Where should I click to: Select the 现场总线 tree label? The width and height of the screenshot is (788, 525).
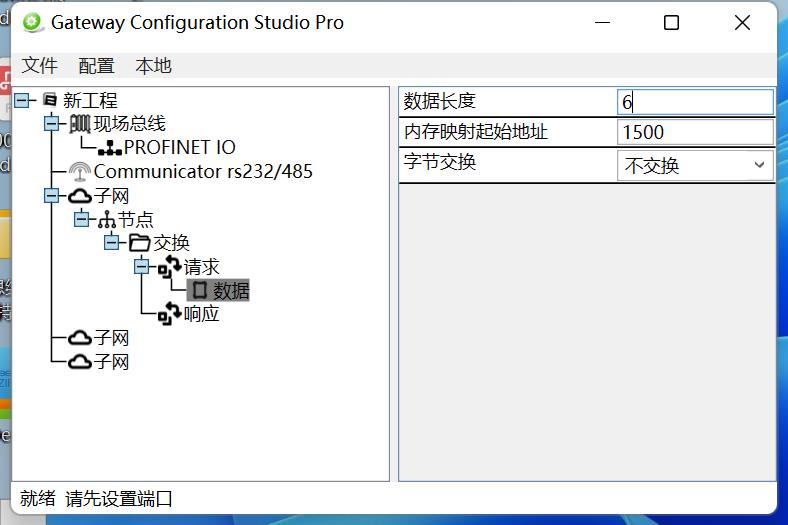tap(130, 123)
